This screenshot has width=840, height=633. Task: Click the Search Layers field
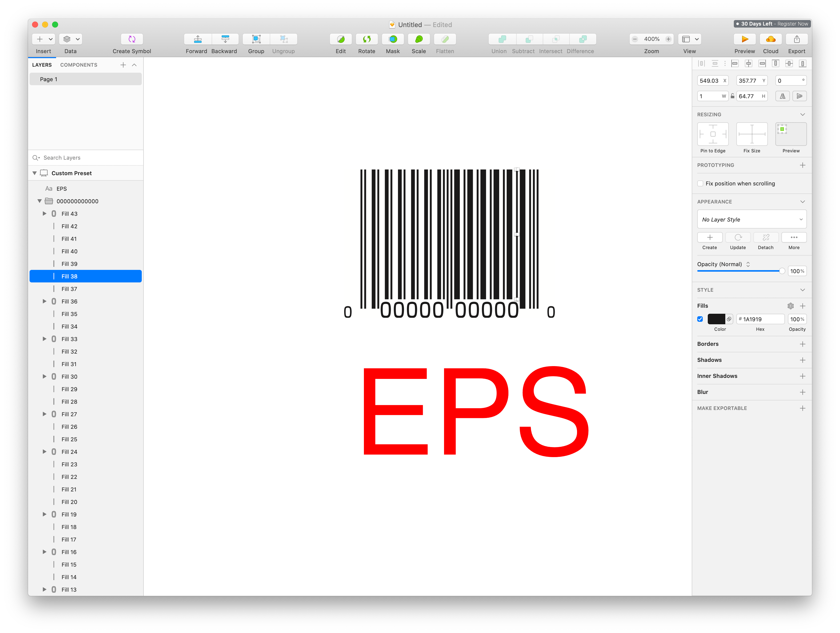pos(86,158)
